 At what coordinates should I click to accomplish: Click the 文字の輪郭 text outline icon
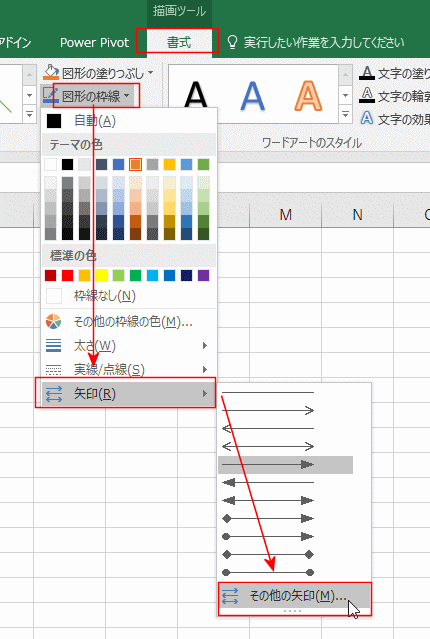click(367, 95)
